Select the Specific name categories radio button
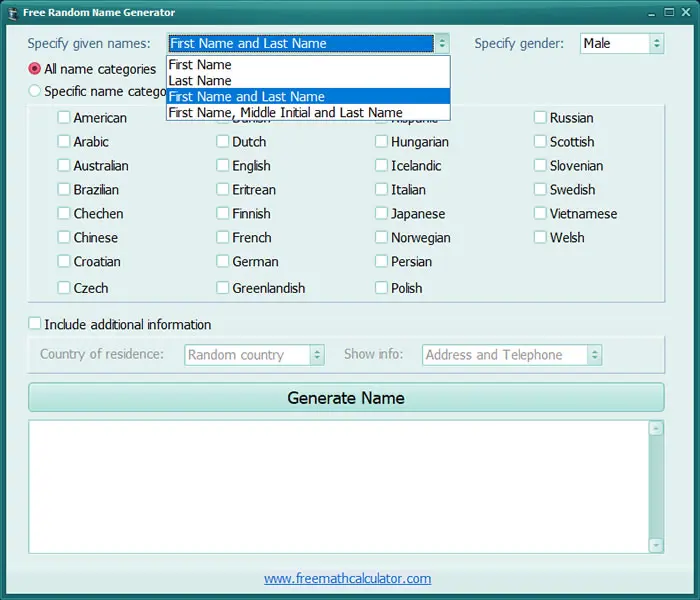 pos(34,91)
